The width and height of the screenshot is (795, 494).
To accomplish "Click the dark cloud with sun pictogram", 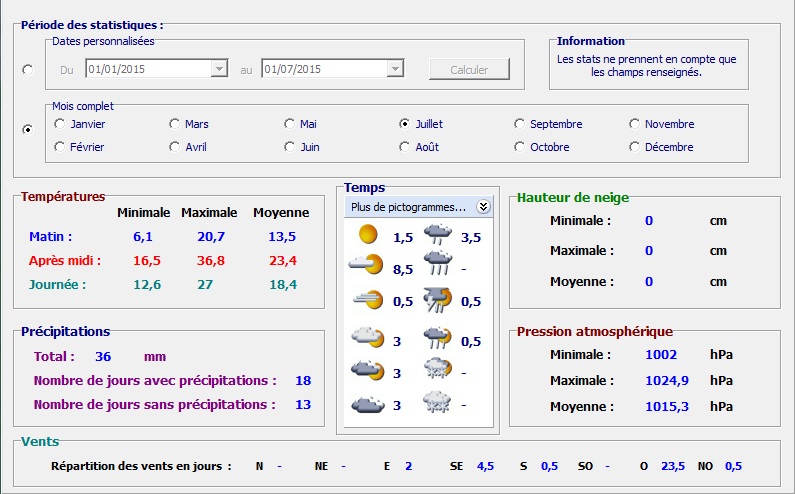I will 368,370.
